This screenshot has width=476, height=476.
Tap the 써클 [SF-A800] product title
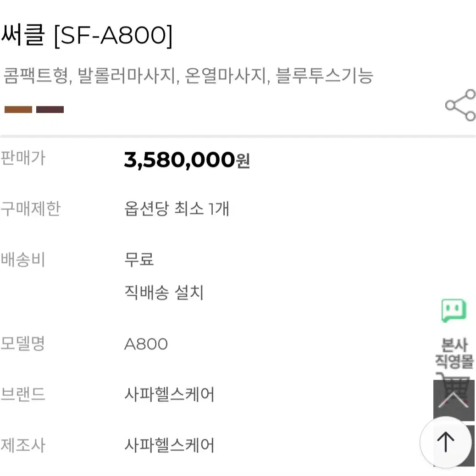point(87,35)
